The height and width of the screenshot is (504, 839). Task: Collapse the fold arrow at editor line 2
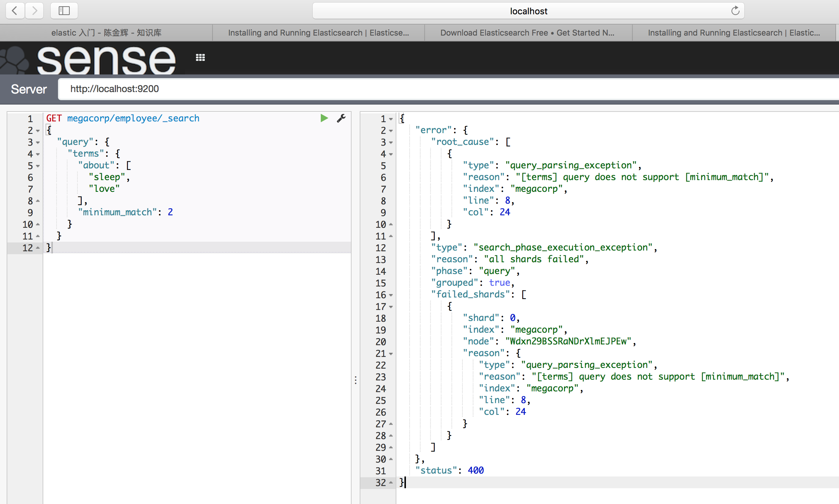click(38, 131)
